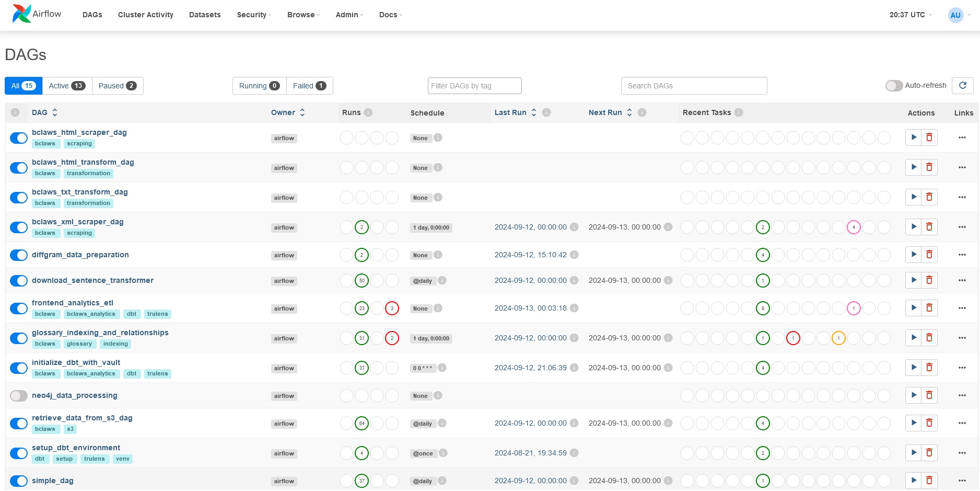
Task: Open the frontend_analytics_etl DAG link
Action: click(x=73, y=303)
